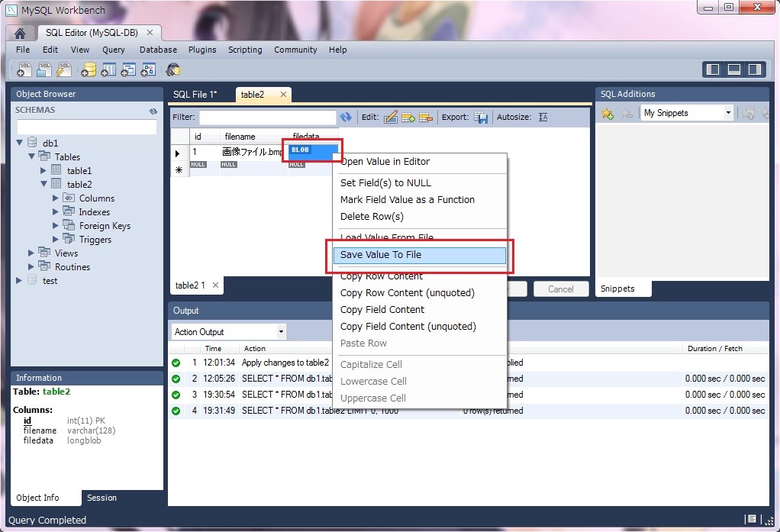This screenshot has width=780, height=532.
Task: Open the Scripting menu
Action: [245, 50]
